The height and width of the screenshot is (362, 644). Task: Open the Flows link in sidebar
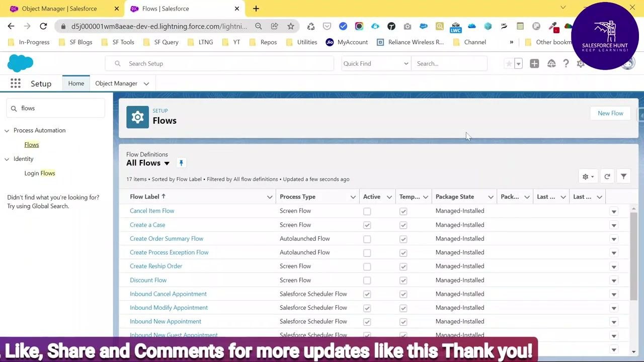click(x=32, y=145)
